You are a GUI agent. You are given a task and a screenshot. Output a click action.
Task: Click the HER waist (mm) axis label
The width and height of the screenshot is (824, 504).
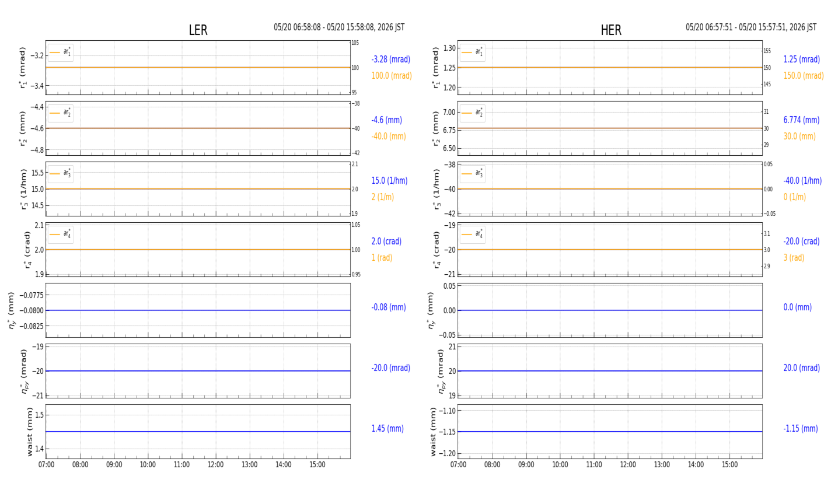point(434,432)
